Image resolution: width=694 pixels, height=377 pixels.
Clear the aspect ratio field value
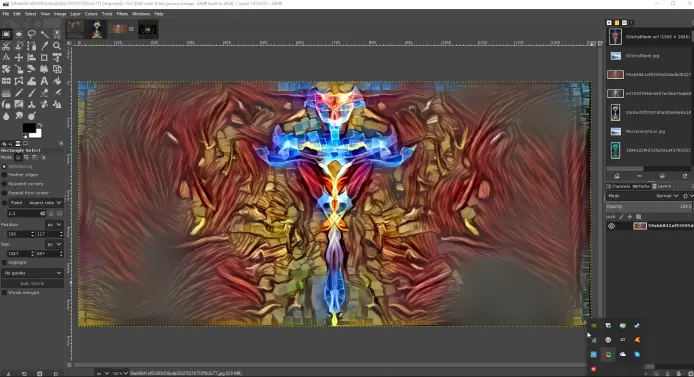pos(42,213)
